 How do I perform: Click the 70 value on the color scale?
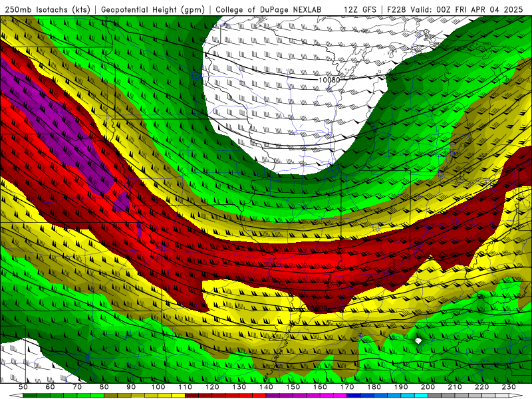tap(77, 387)
